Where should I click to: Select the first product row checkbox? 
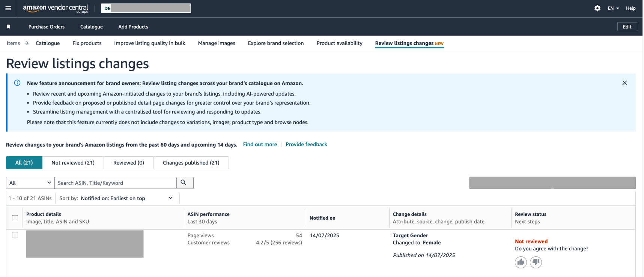click(x=15, y=235)
